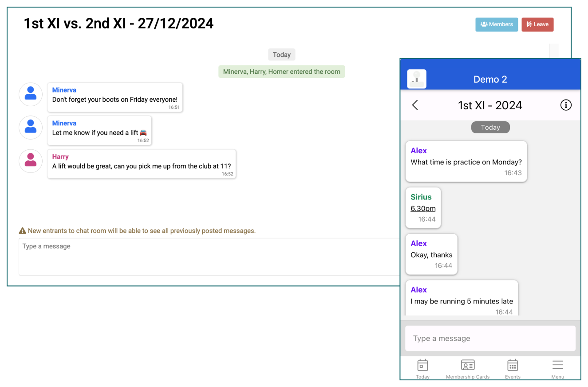Click "Let me know if you need a lift" message

coord(99,131)
